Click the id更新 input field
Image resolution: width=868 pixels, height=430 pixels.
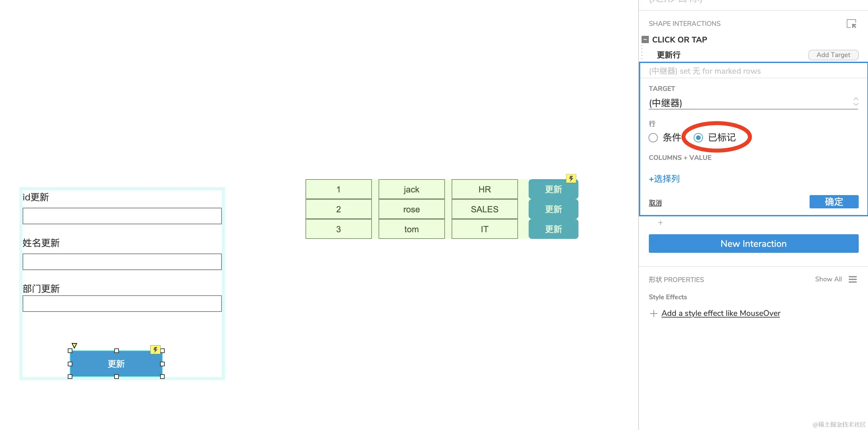[x=122, y=216]
